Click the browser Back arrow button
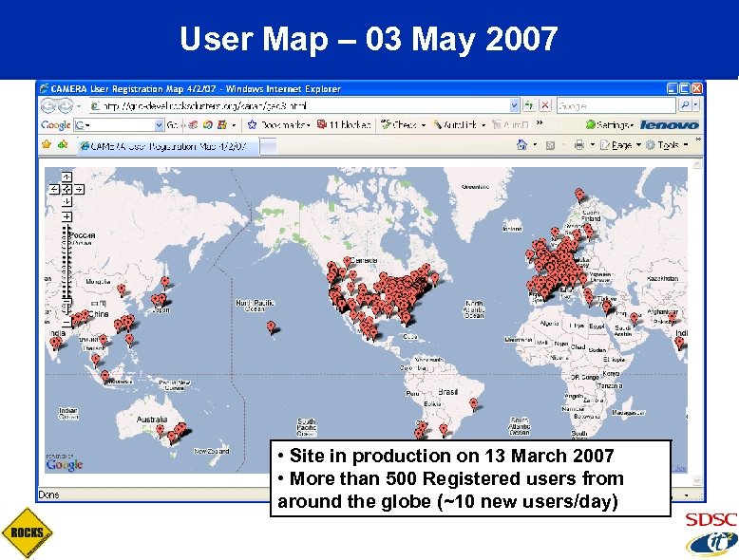 [48, 106]
